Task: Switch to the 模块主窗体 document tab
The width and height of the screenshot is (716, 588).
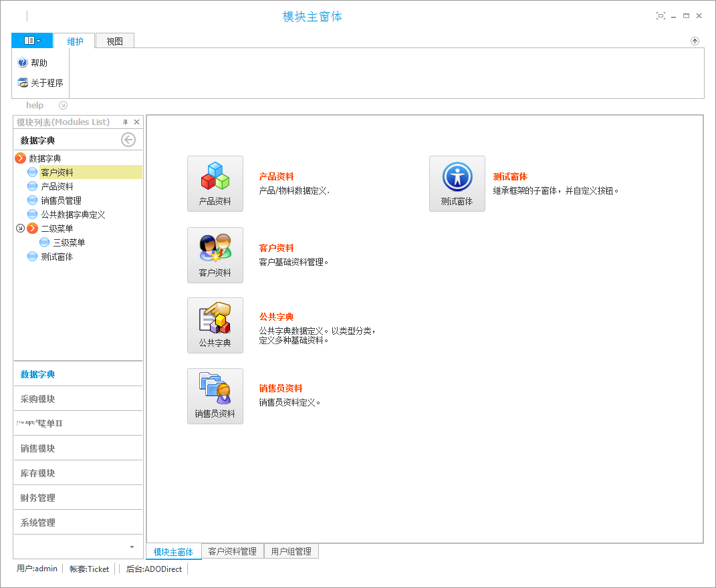Action: 174,552
